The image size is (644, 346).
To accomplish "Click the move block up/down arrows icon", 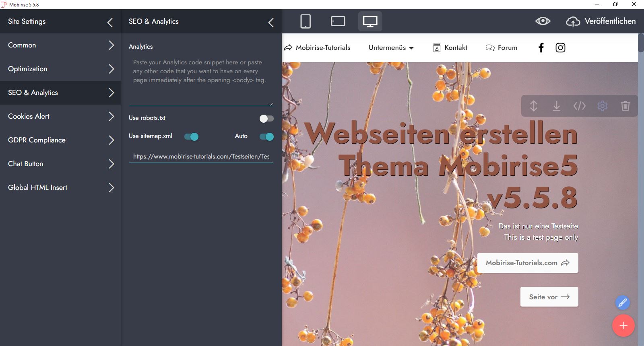I will click(534, 106).
